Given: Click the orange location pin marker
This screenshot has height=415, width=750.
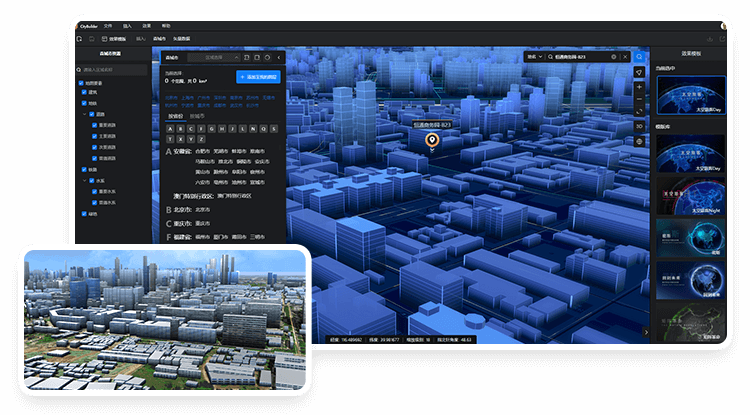Looking at the screenshot, I should coord(432,141).
